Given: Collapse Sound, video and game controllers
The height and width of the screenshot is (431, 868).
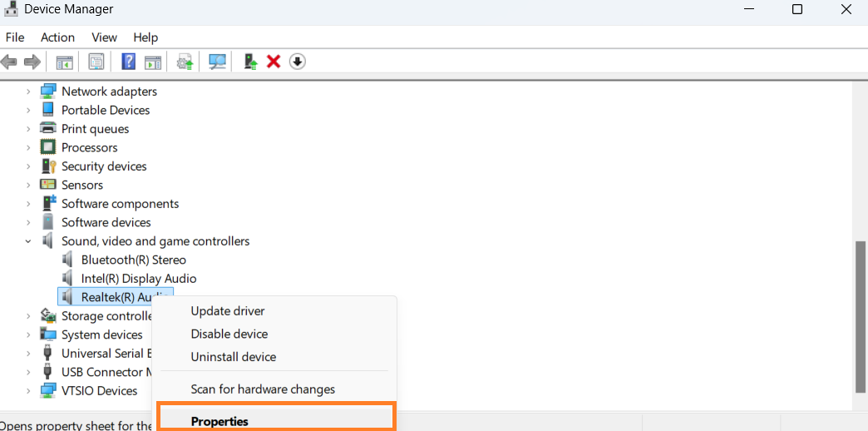Looking at the screenshot, I should (28, 241).
